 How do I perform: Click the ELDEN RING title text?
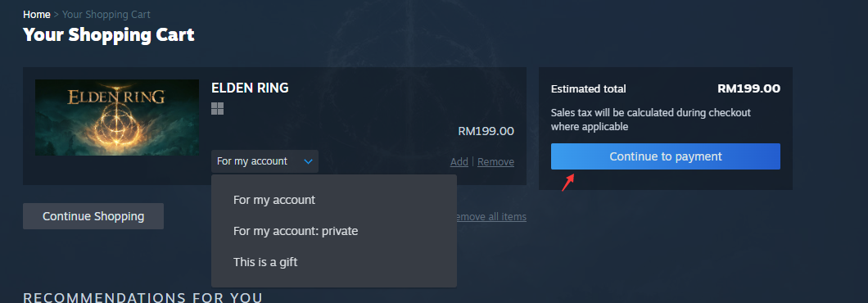pos(250,88)
